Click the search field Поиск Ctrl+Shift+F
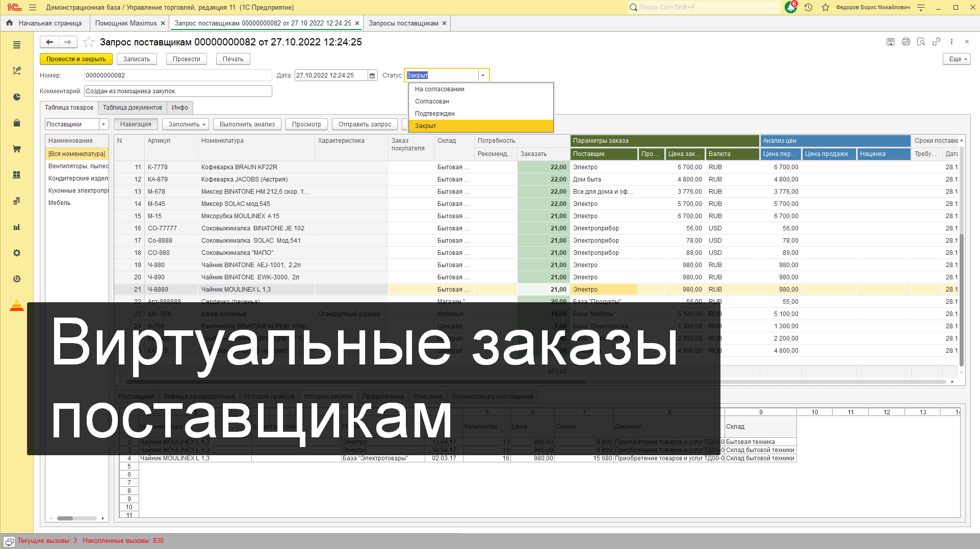980x549 pixels. click(x=705, y=8)
